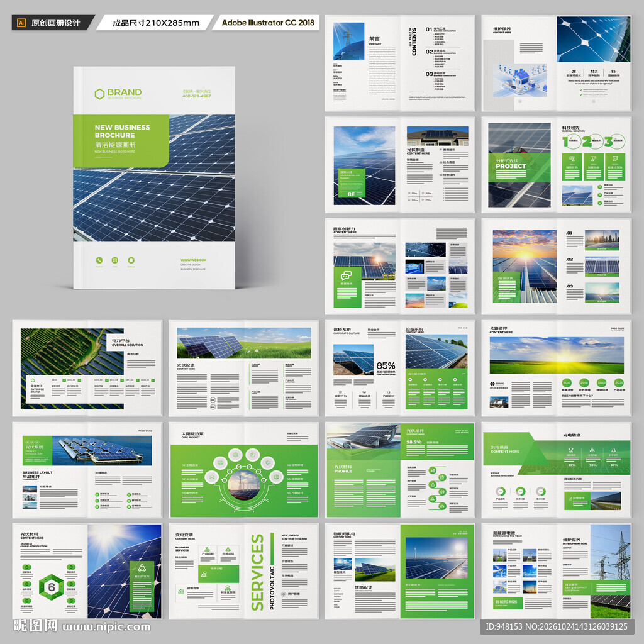Viewport: 644px width, 644px height.
Task: Click the '前言' preface heading
Action: [374, 38]
